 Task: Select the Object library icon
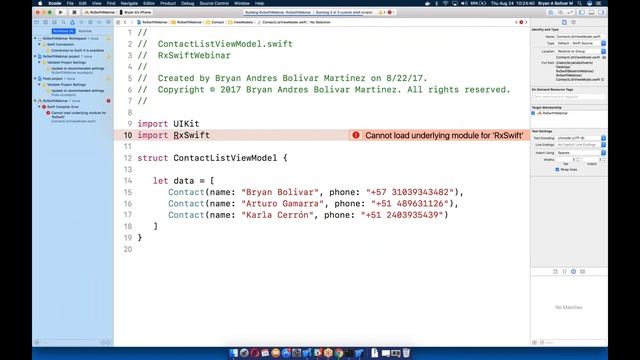[x=573, y=271]
